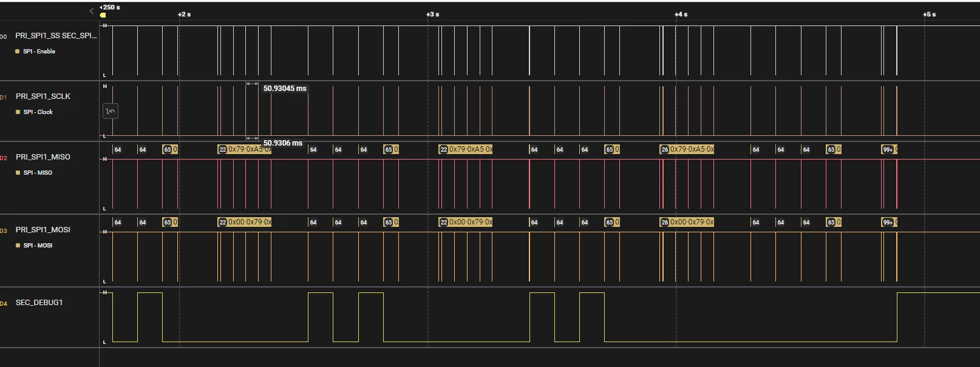This screenshot has height=367, width=980.
Task: Click the channel name PRI_SPI1_SS SEC_SPI...
Action: [x=56, y=36]
